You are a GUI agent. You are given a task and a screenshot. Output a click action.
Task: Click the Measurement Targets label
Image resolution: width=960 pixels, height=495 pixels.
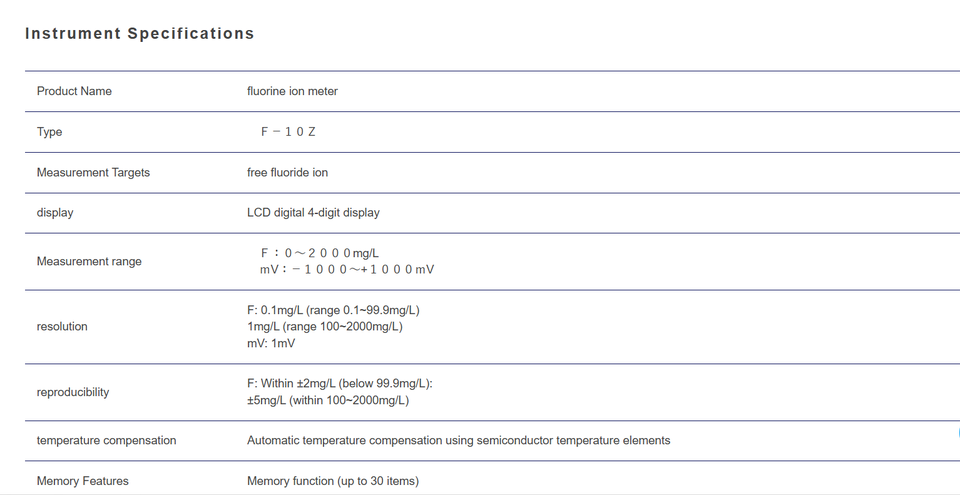(93, 172)
